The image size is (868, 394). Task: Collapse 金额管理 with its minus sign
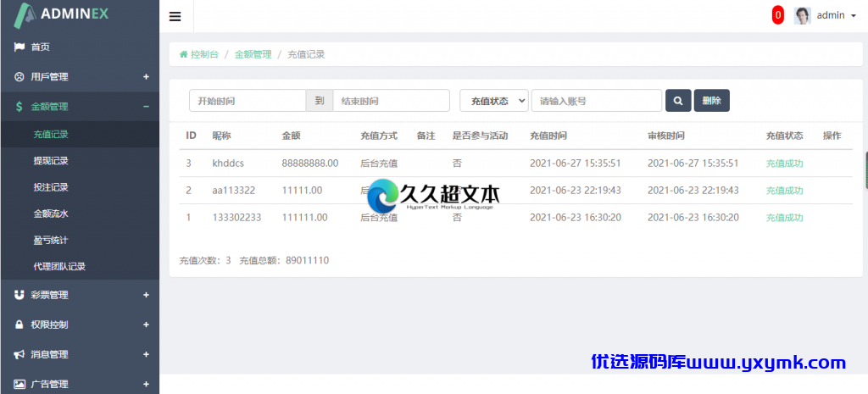point(146,107)
